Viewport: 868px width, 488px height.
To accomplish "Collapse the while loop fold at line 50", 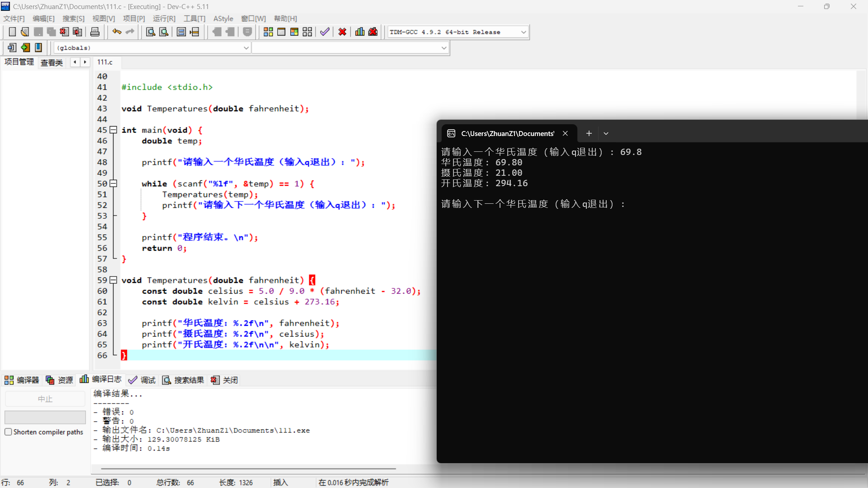I will [x=113, y=183].
